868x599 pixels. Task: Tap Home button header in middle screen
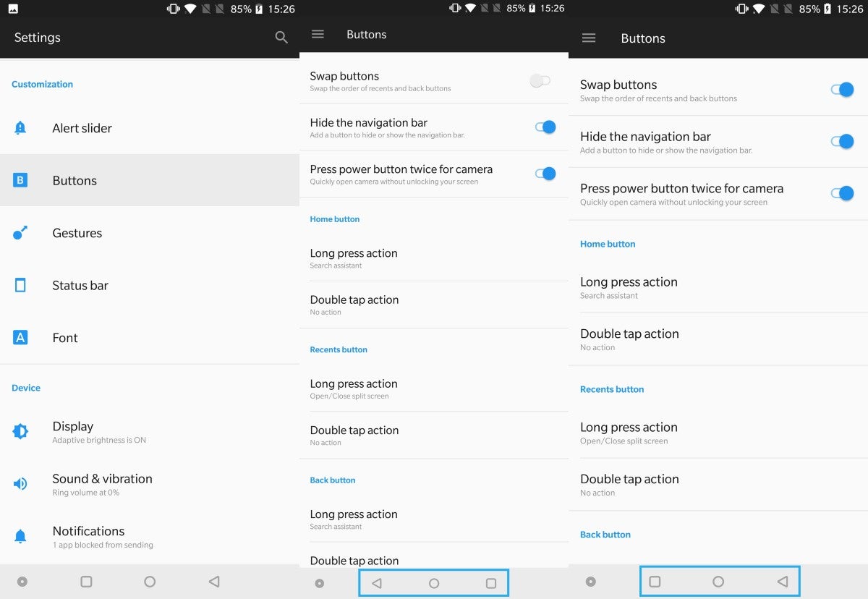point(335,218)
